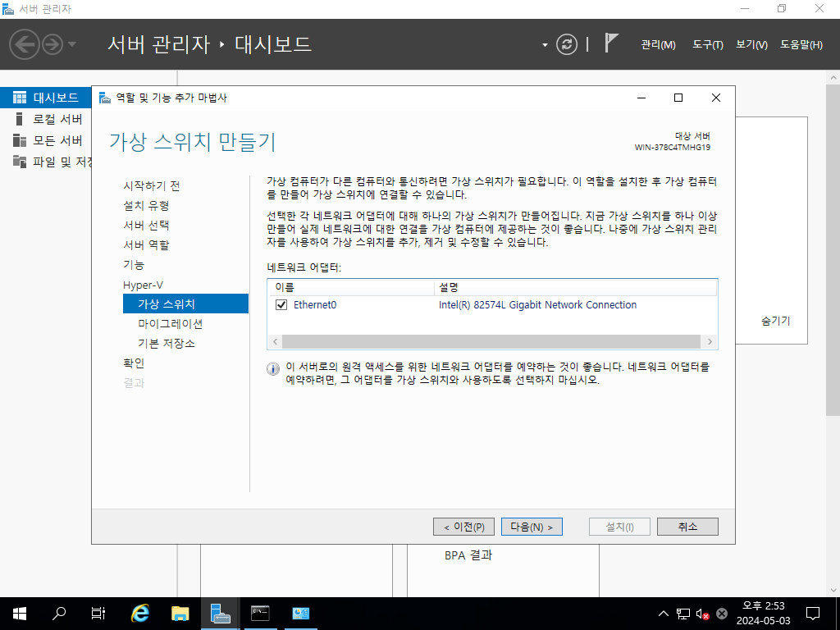Viewport: 840px width, 630px height.
Task: Uncheck the Ethernet0 network adapter checkbox
Action: pos(281,305)
